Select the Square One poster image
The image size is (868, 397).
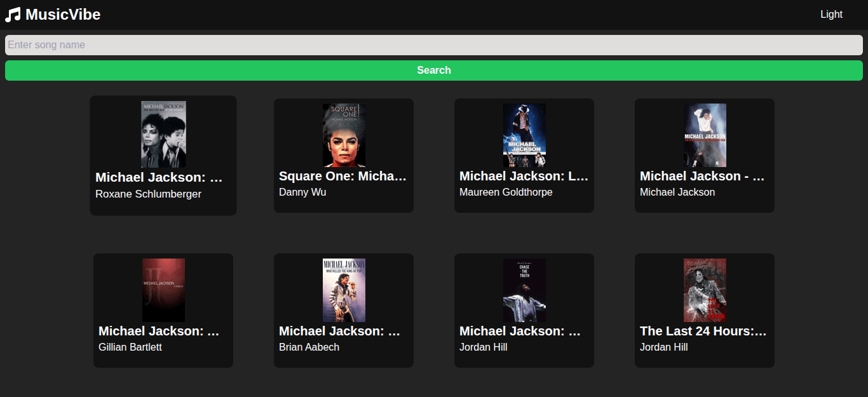coord(344,135)
